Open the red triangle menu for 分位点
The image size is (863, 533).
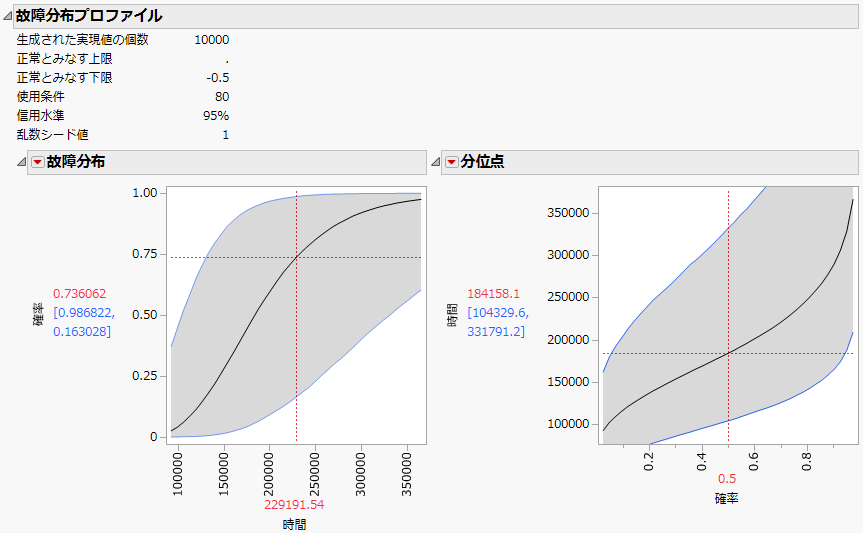[x=451, y=162]
